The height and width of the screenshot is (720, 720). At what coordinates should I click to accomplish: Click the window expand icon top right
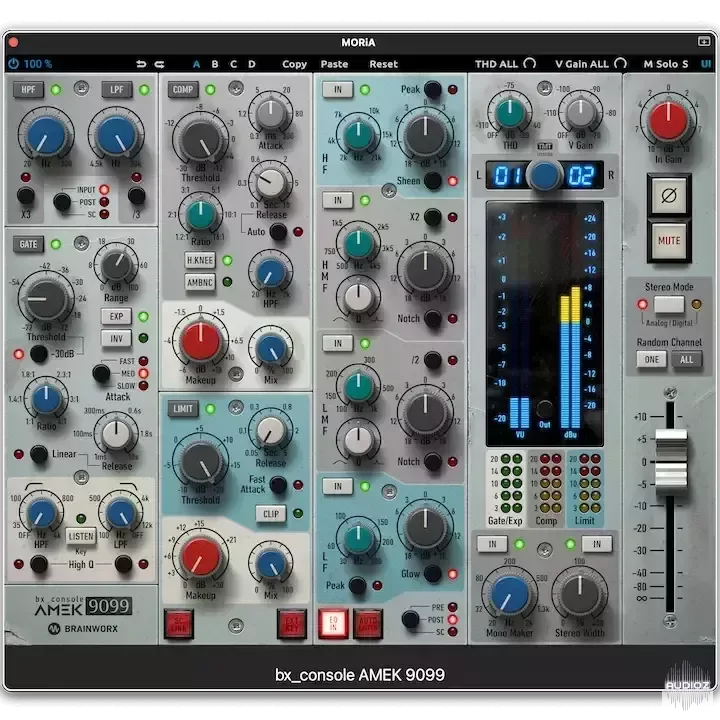click(x=703, y=42)
